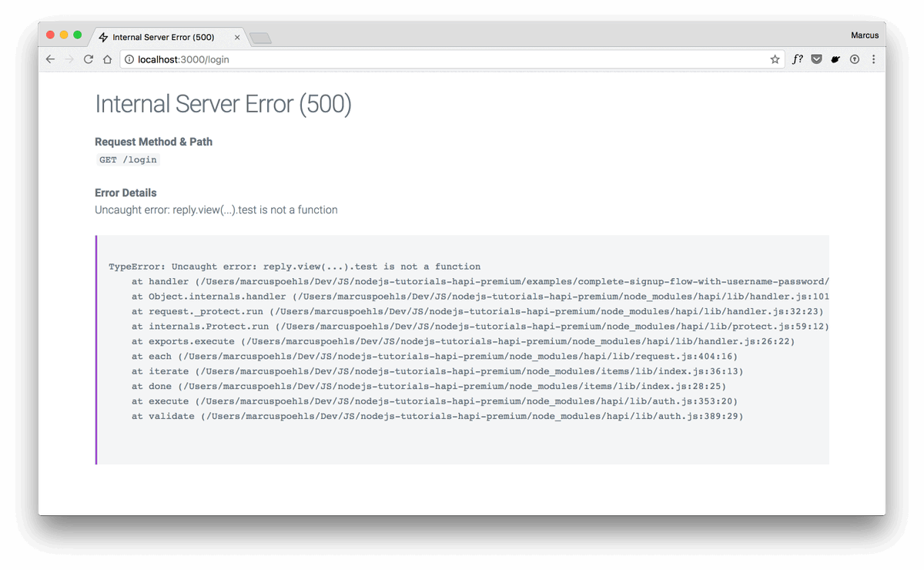Click the Pocket extension icon
The height and width of the screenshot is (570, 924).
[x=817, y=59]
